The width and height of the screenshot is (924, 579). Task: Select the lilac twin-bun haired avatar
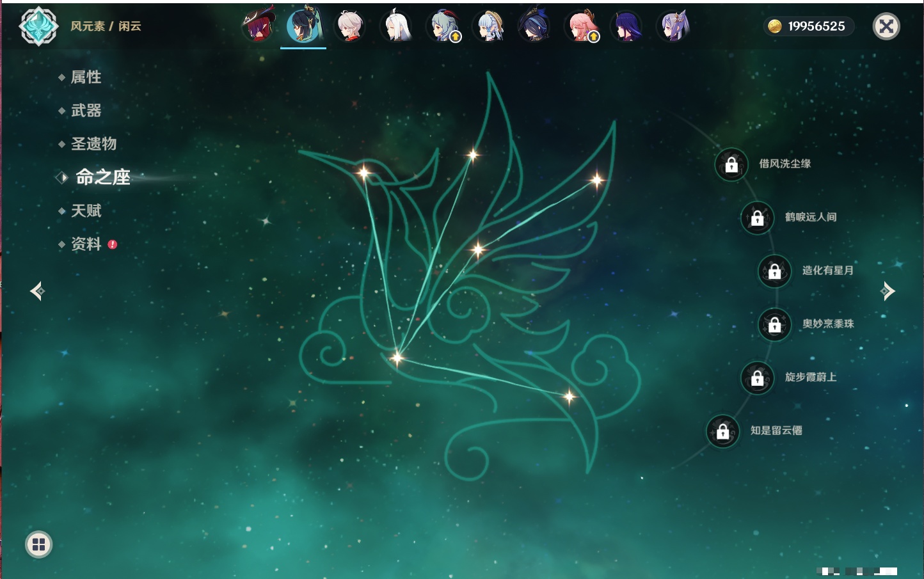[x=673, y=26]
